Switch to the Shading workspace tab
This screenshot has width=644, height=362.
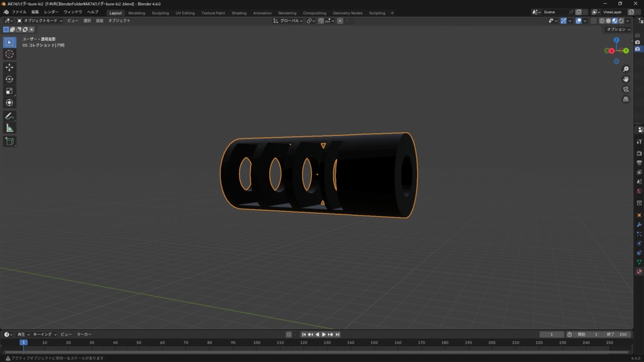point(239,13)
